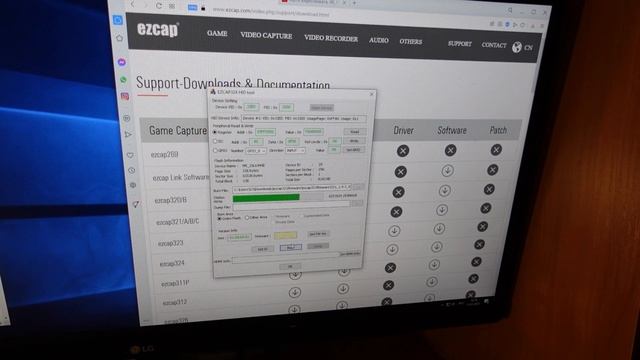Download ezcap320/B software
This screenshot has height=360, width=640.
444,191
